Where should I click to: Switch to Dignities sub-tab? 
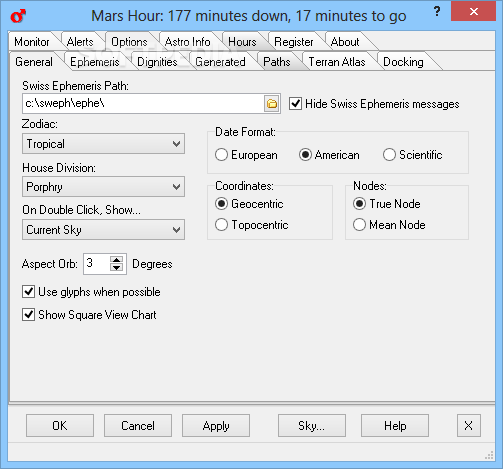coord(157,62)
